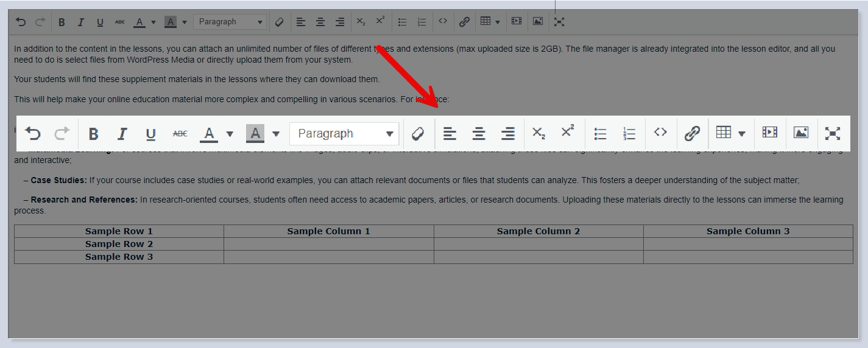Open the Paragraph format dropdown in the enlarged toolbar
The width and height of the screenshot is (868, 348).
click(x=344, y=134)
